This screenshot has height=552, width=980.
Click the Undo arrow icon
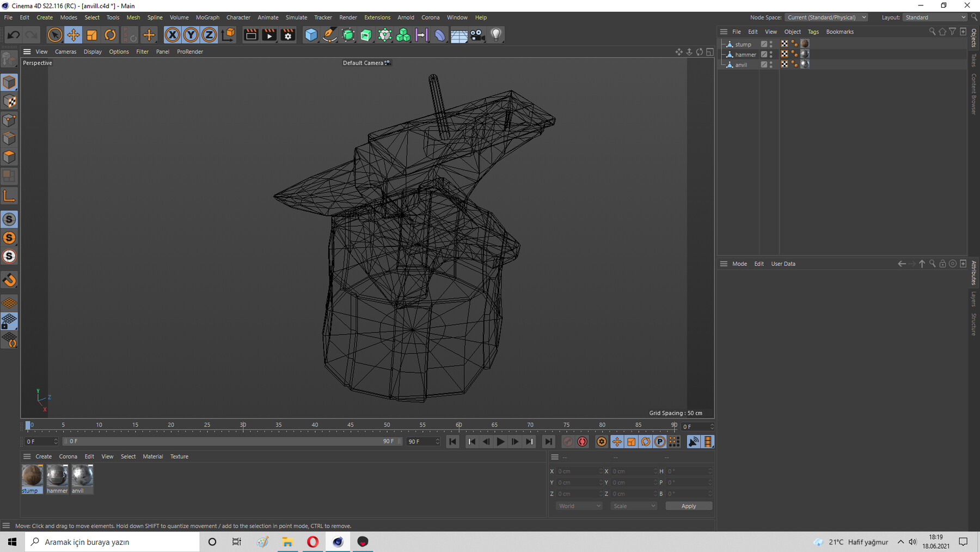(14, 35)
